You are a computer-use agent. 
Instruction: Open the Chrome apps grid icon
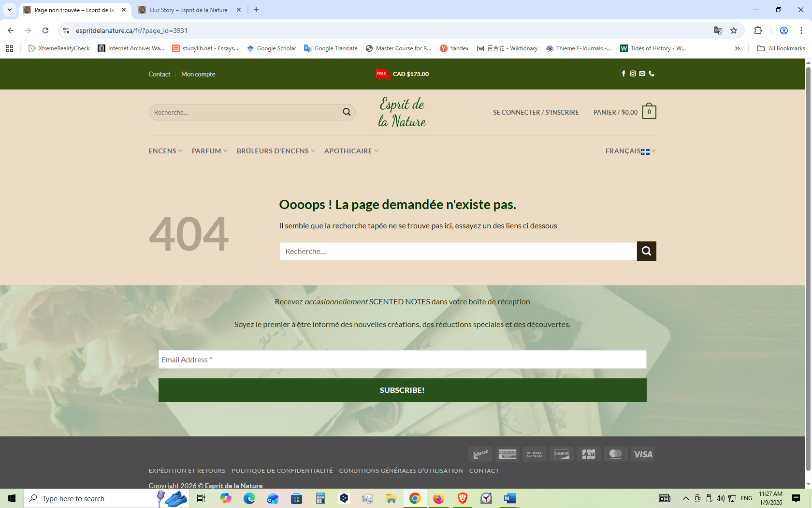tap(10, 48)
